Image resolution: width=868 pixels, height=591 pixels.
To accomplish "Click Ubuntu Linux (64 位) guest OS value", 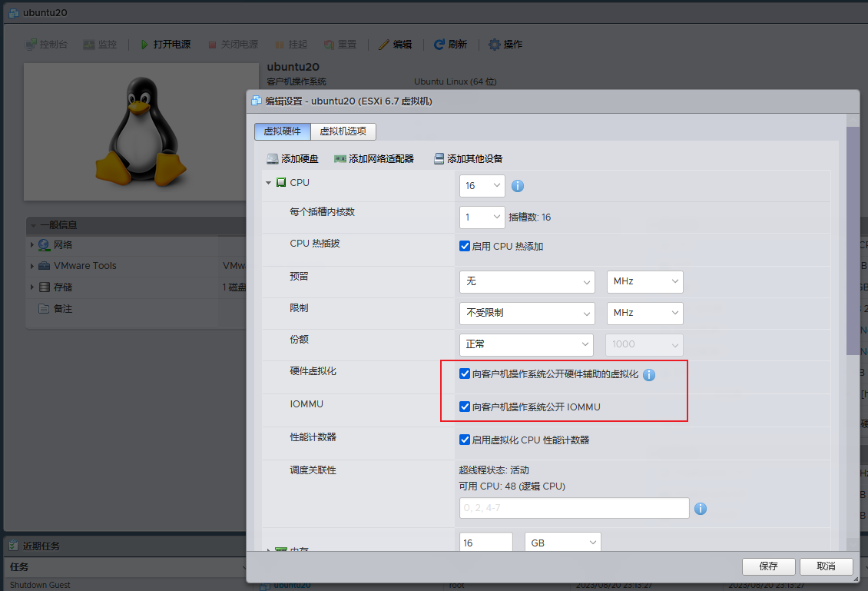I will (455, 82).
